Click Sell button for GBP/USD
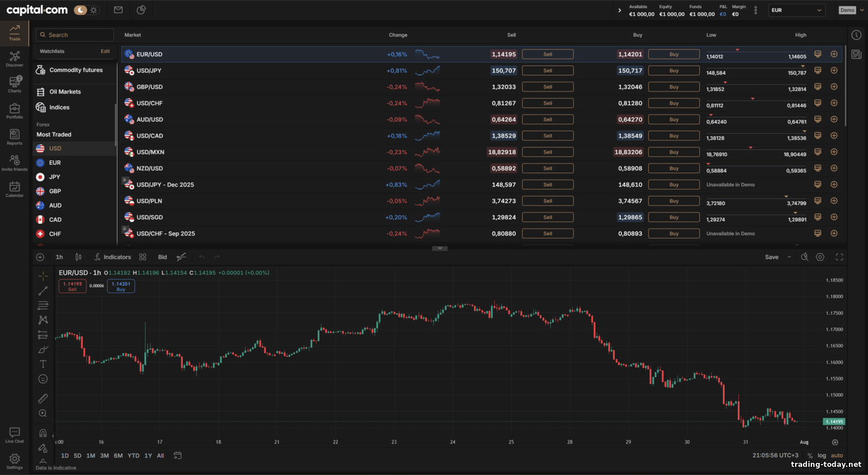This screenshot has height=475, width=868. (547, 87)
